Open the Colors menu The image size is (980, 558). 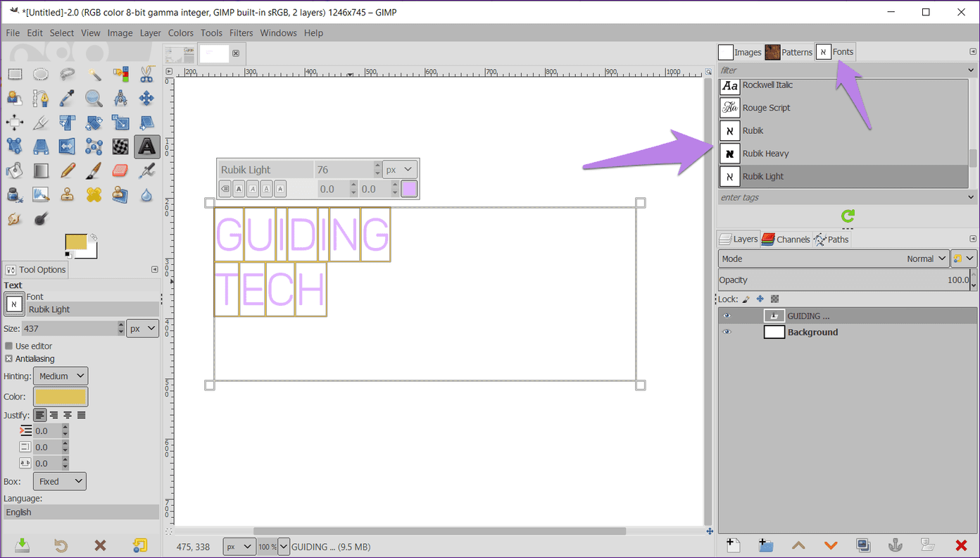(x=180, y=33)
